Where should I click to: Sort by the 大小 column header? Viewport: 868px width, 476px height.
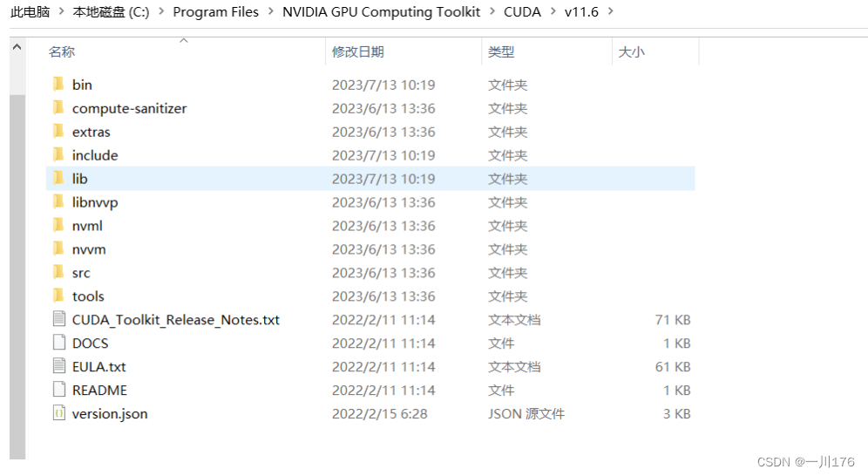pyautogui.click(x=631, y=52)
